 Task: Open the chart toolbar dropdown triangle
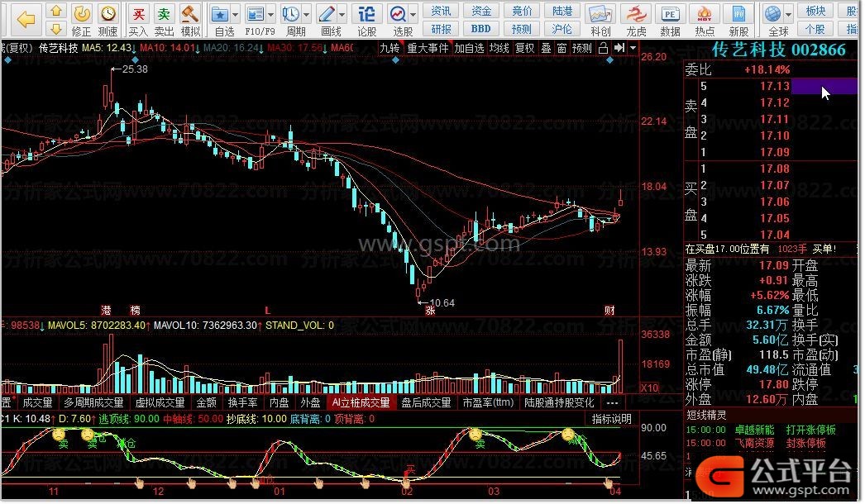pos(633,49)
